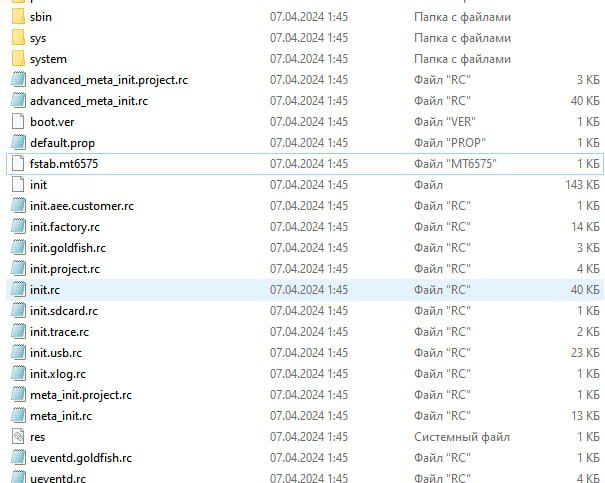Viewport: 605px width, 483px height.
Task: Select file name ueventd.goldfish.rc
Action: point(81,458)
